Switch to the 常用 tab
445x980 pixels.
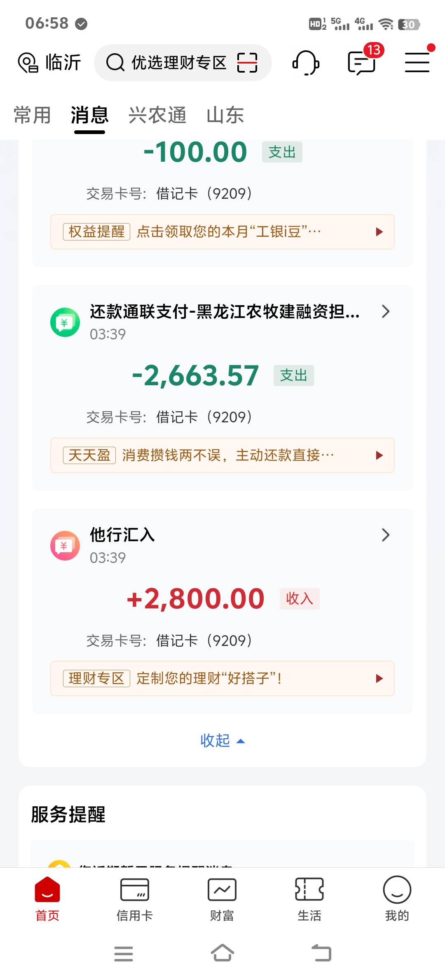(32, 115)
